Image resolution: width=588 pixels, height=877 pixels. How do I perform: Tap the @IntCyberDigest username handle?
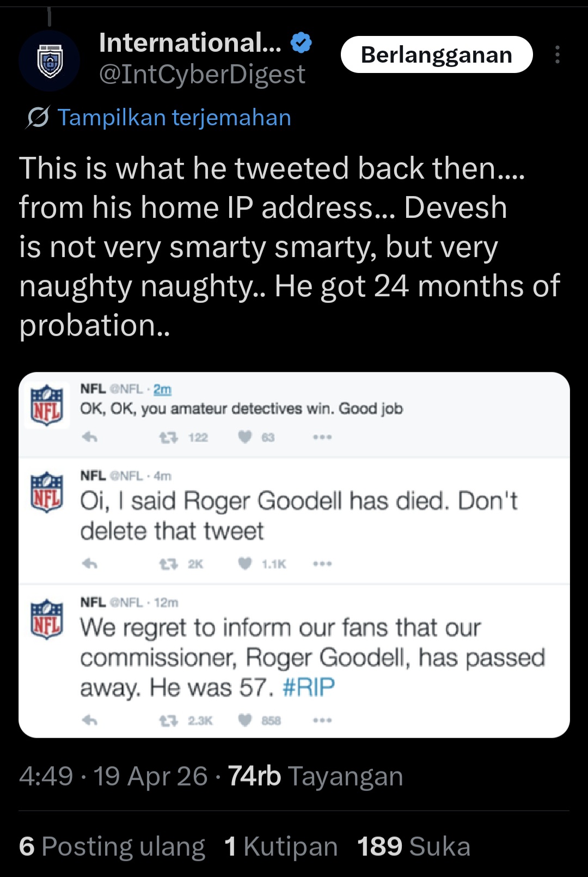pos(202,74)
